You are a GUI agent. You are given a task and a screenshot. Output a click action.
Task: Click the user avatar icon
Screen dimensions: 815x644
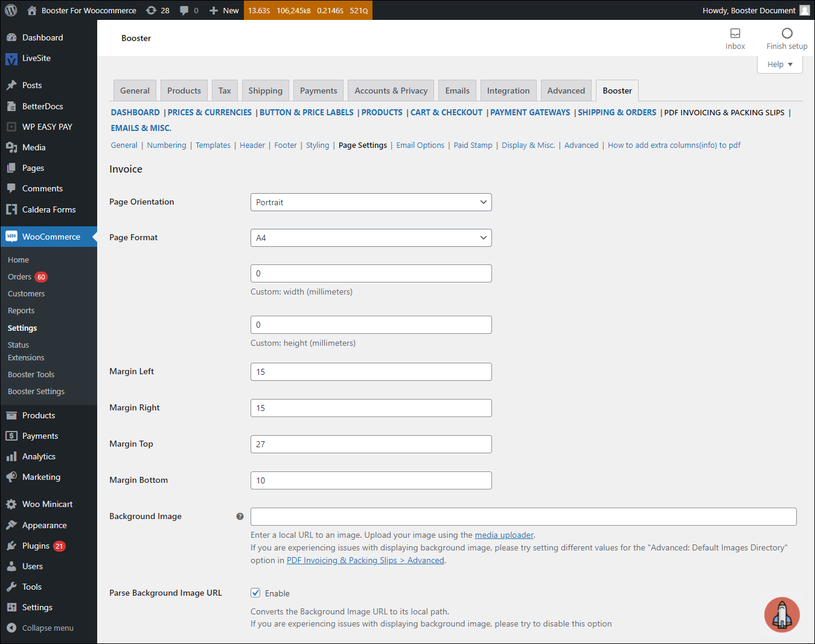805,10
